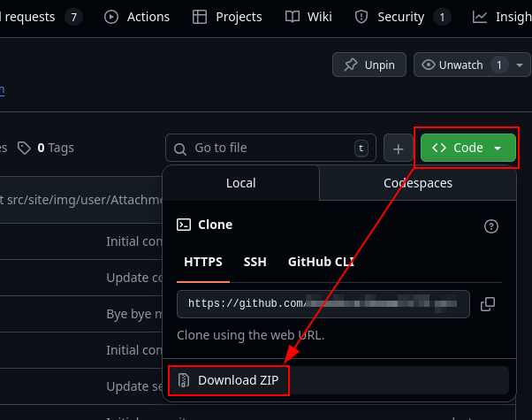Select the SSH clone option

(255, 262)
